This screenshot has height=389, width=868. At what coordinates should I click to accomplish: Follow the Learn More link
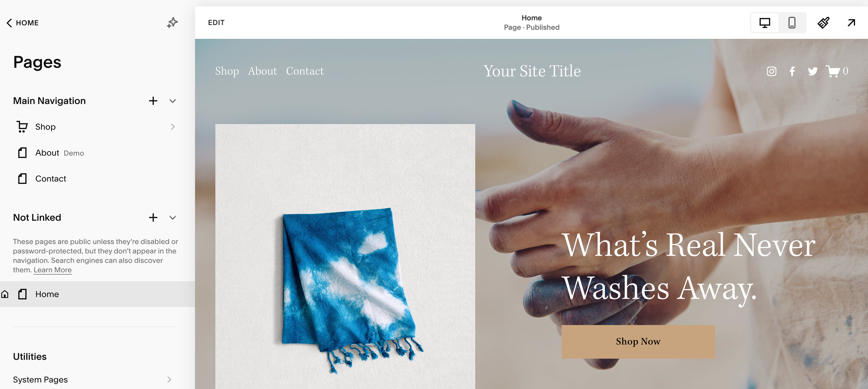tap(52, 270)
